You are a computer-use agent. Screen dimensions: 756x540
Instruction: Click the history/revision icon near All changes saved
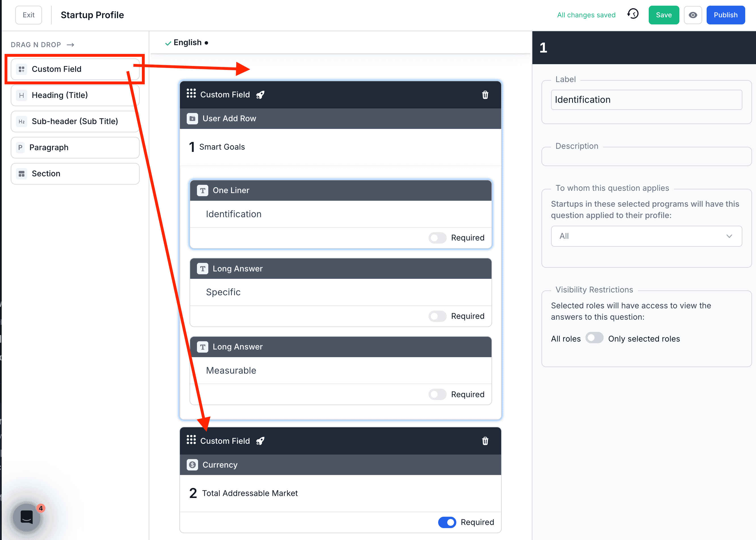point(633,15)
